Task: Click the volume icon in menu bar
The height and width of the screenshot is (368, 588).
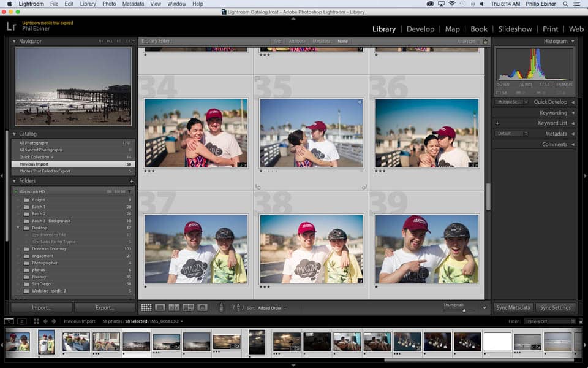Action: point(482,4)
